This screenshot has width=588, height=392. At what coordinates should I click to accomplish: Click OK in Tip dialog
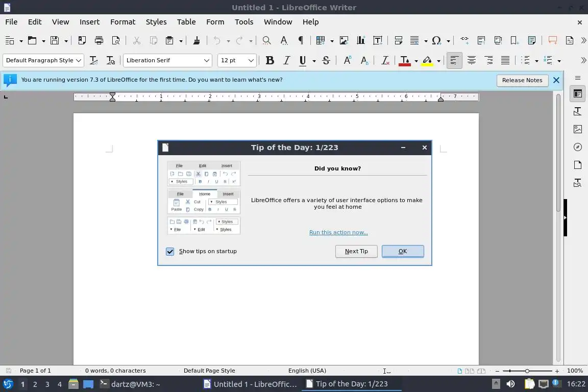[x=403, y=251]
